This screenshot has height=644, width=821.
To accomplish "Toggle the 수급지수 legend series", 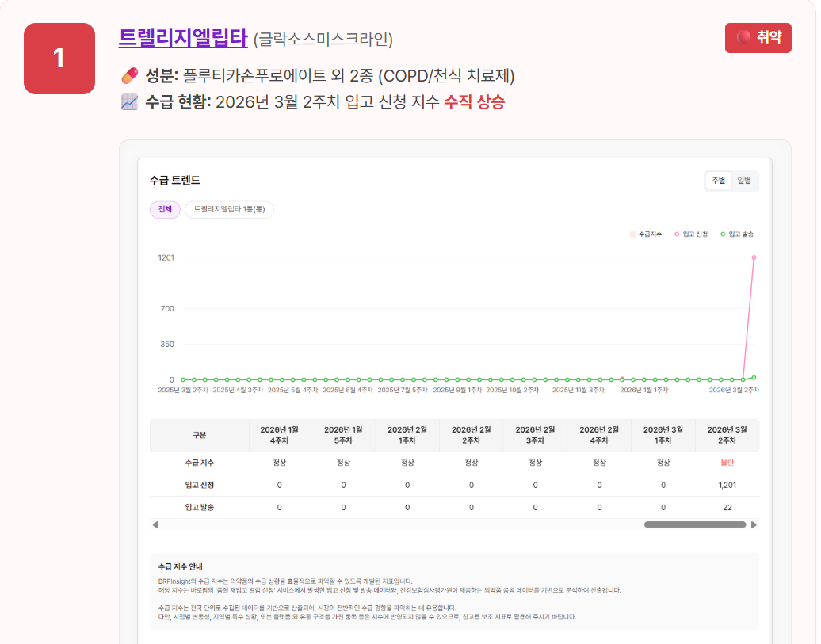I will (x=647, y=234).
